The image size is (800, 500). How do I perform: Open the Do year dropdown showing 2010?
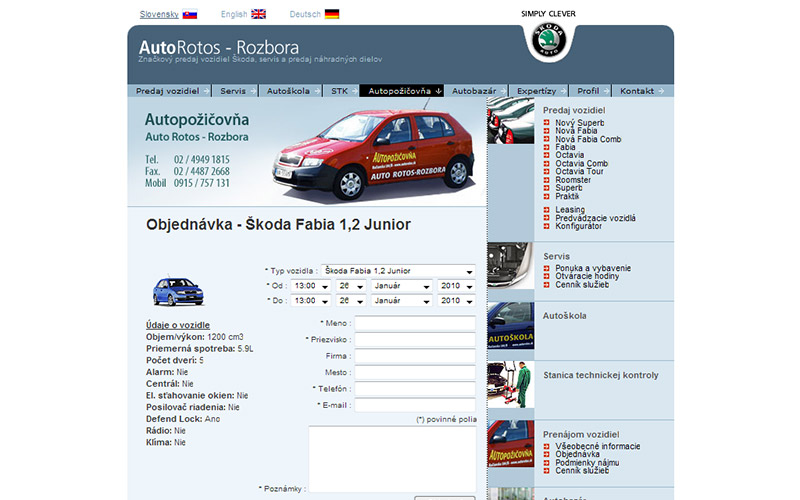456,301
